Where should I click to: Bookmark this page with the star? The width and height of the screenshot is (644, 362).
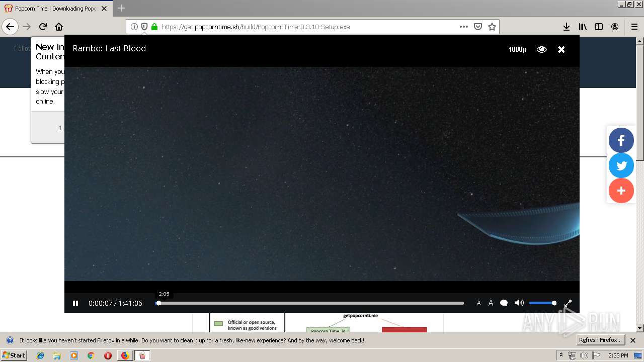492,27
